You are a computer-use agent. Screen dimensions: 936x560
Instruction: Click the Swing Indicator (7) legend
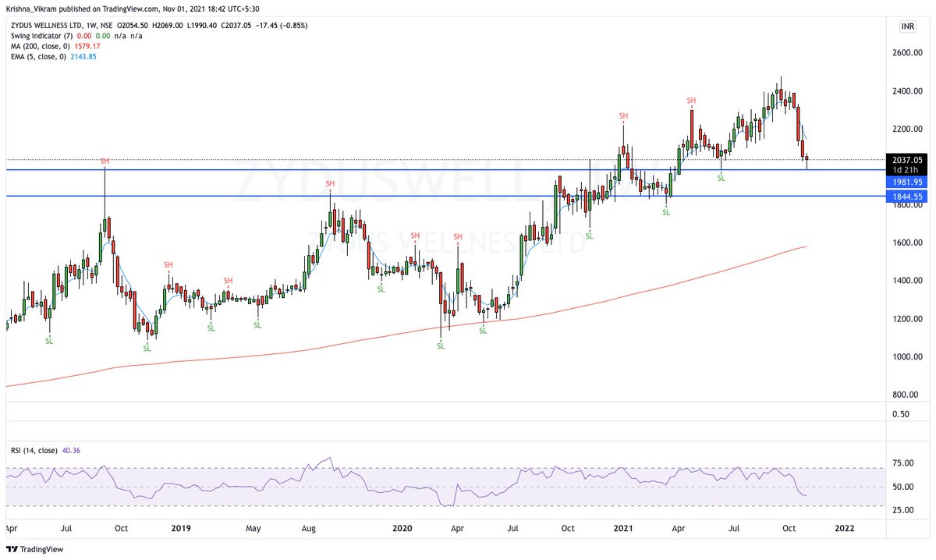point(41,36)
